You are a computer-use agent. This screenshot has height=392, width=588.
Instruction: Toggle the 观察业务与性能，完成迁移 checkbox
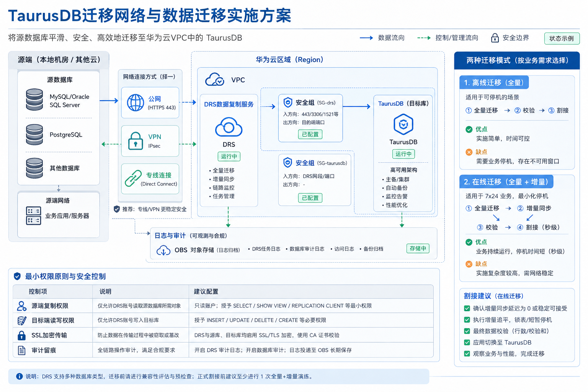(467, 354)
